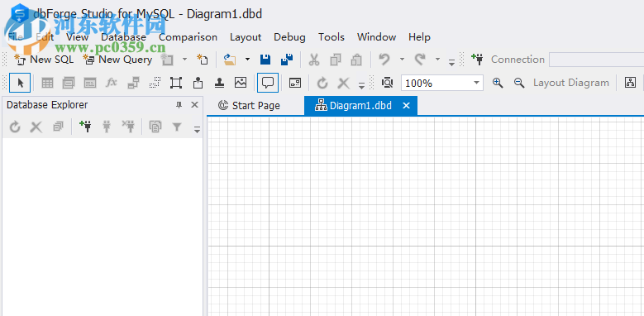Select the New Image tool
The image size is (644, 316).
click(241, 83)
